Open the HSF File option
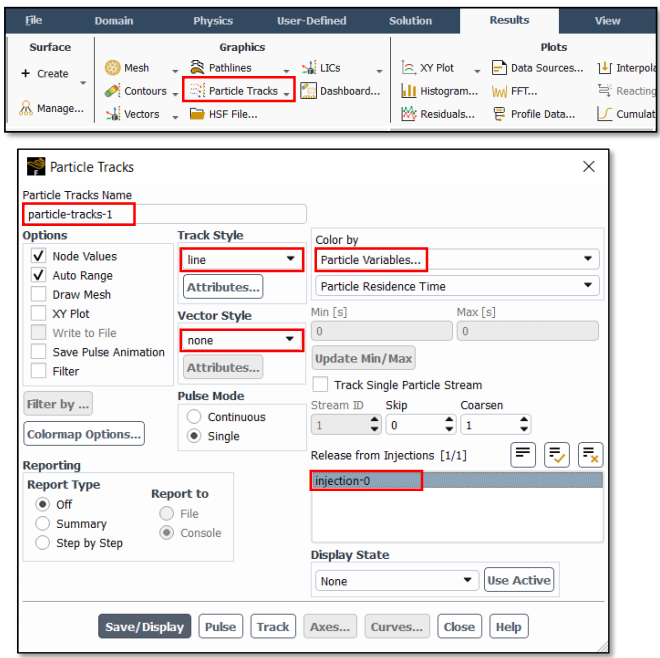This screenshot has height=658, width=660. coord(223,114)
